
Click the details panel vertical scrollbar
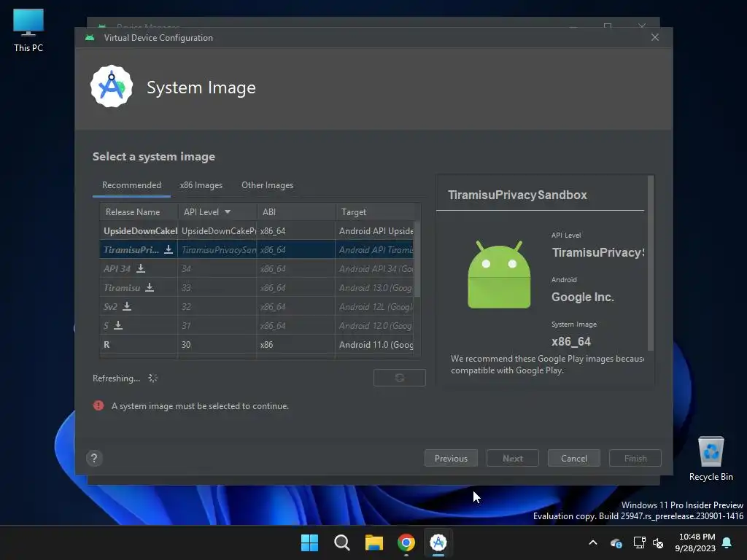(x=650, y=262)
